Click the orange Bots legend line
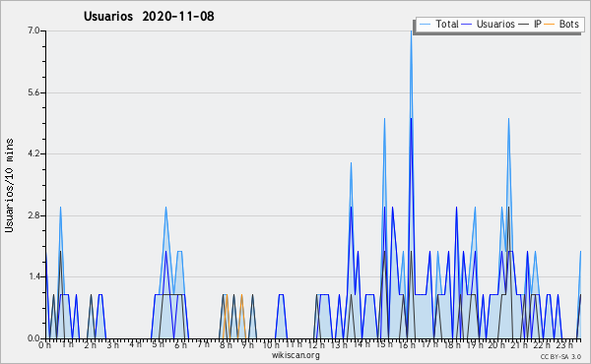591x364 pixels. tap(550, 25)
